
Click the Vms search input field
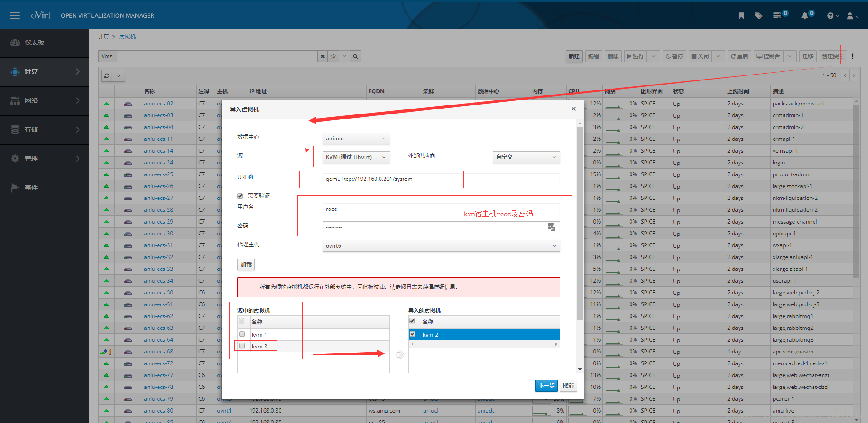point(217,56)
